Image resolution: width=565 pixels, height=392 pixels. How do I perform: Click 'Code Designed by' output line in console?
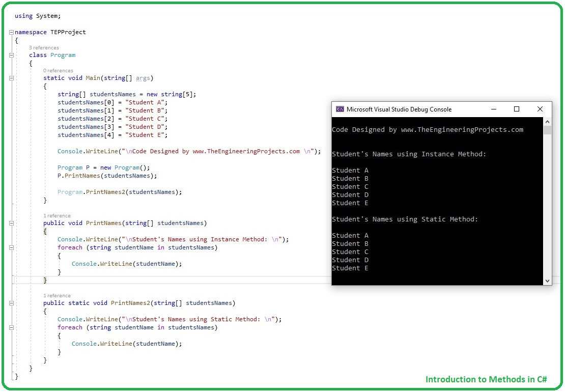(428, 130)
